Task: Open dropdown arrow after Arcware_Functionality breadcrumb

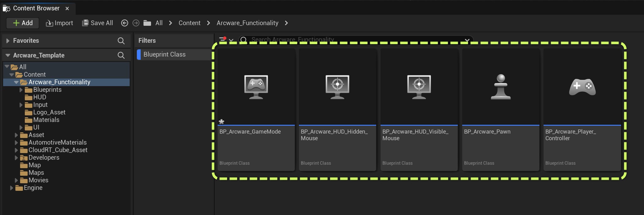Action: point(286,23)
